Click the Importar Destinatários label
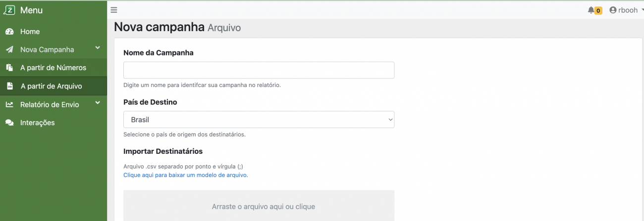 tap(163, 151)
